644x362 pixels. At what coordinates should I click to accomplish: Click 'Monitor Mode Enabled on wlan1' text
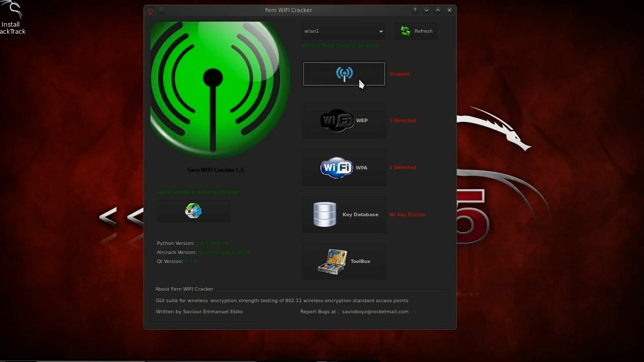coord(341,46)
